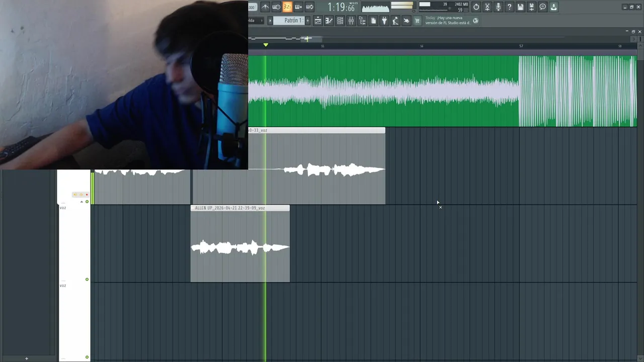The image size is (644, 362).
Task: Click the yellow playhead marker on timeline
Action: click(x=266, y=45)
